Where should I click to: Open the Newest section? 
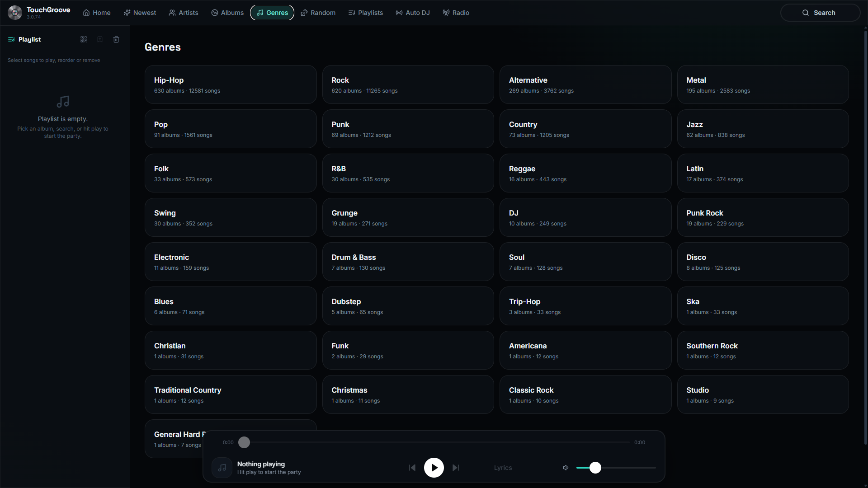(140, 13)
